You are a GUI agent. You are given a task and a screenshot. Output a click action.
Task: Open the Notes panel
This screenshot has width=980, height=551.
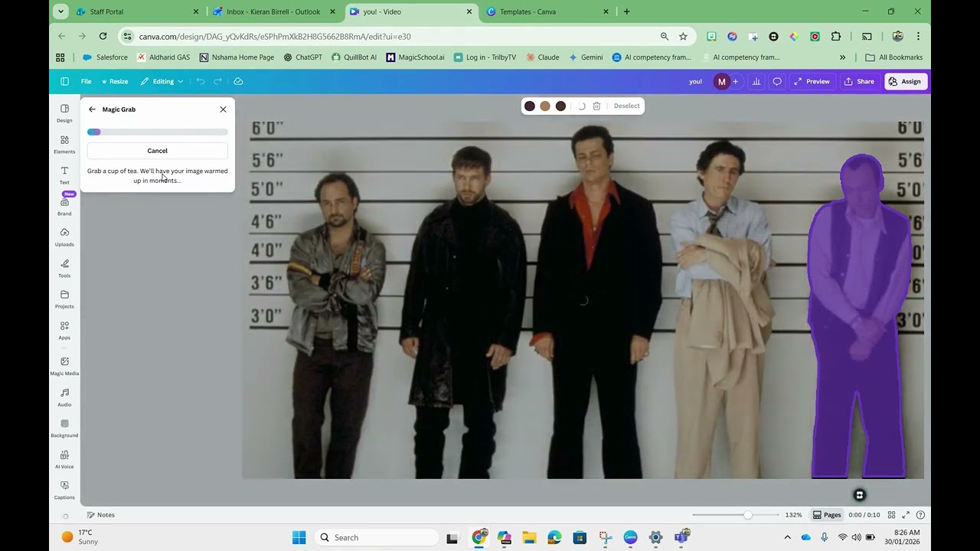coord(100,515)
